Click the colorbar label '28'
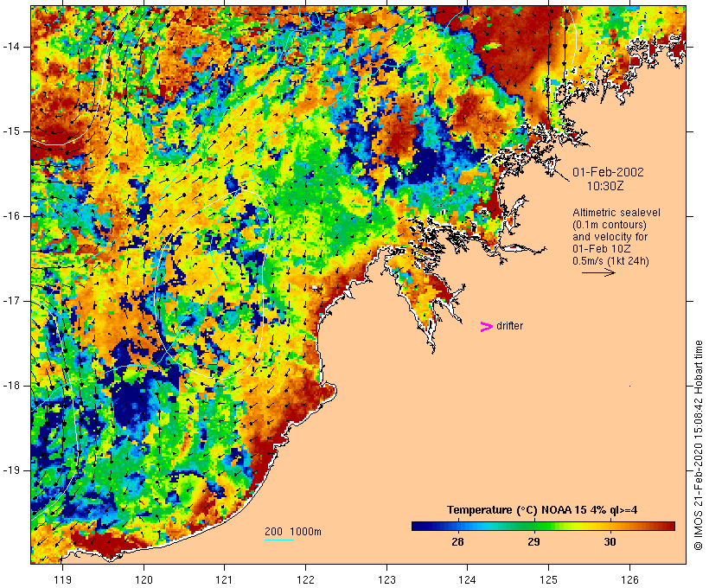Screen dimensions: 709x588 457,541
